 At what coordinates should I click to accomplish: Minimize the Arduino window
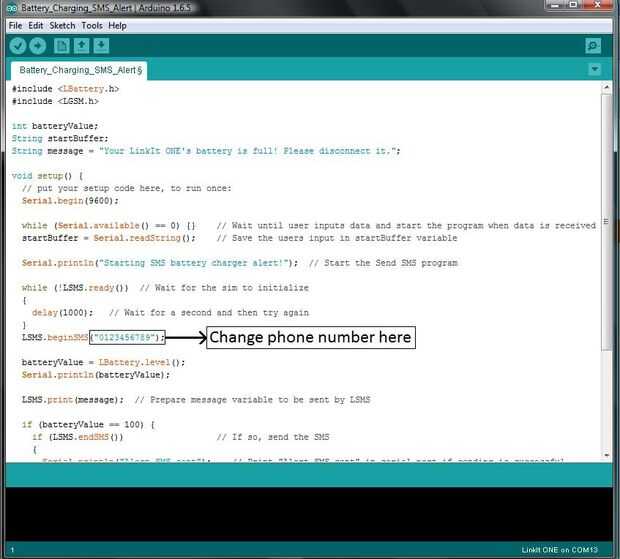click(556, 4)
